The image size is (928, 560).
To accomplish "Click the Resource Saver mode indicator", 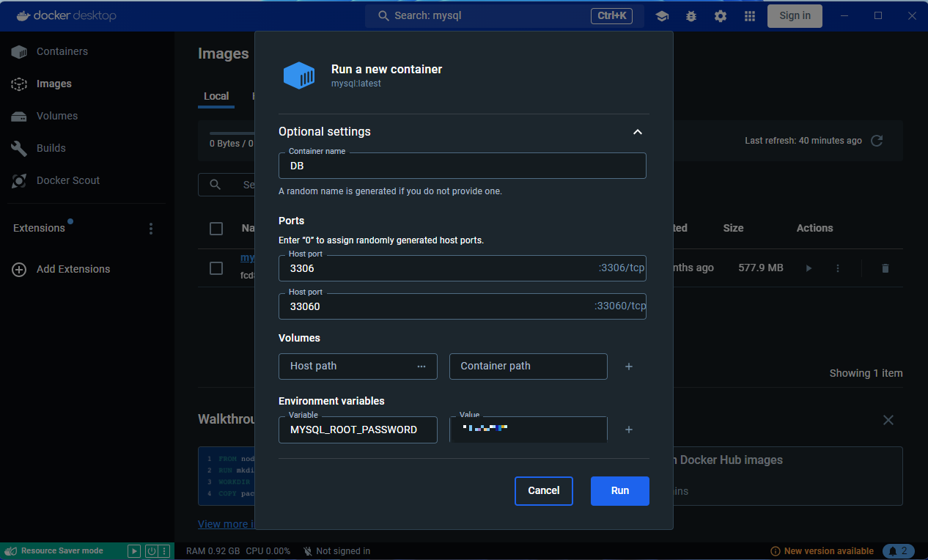I will tap(62, 551).
